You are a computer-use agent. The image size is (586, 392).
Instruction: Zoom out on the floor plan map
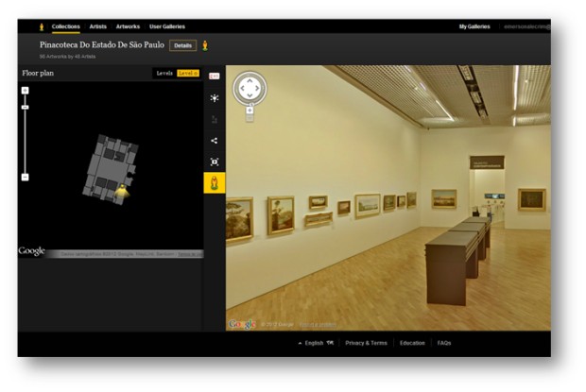25,177
